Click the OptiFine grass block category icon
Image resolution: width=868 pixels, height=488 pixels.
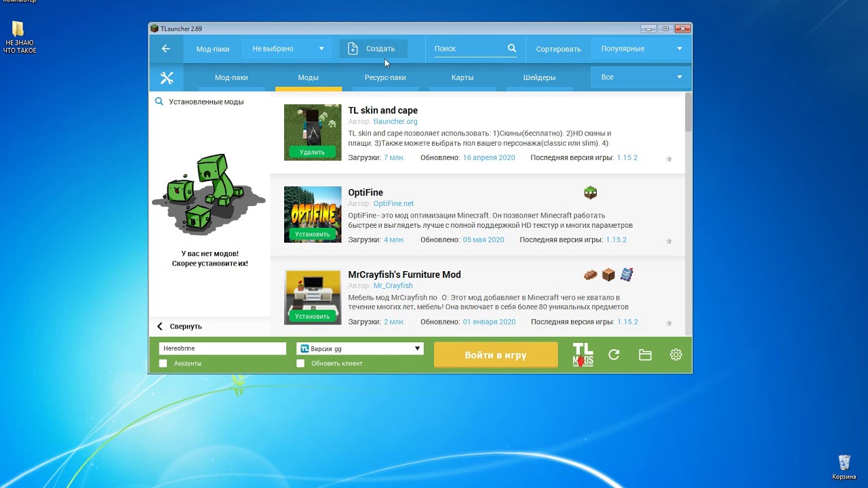pos(591,192)
